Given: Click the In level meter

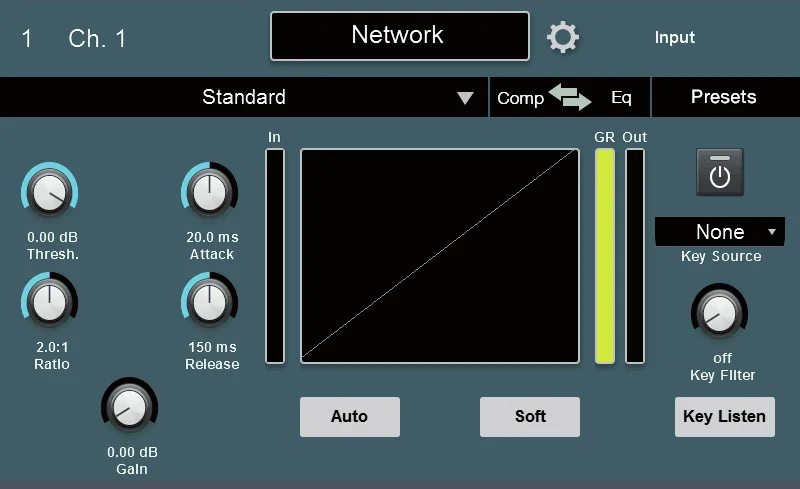Looking at the screenshot, I should [275, 256].
